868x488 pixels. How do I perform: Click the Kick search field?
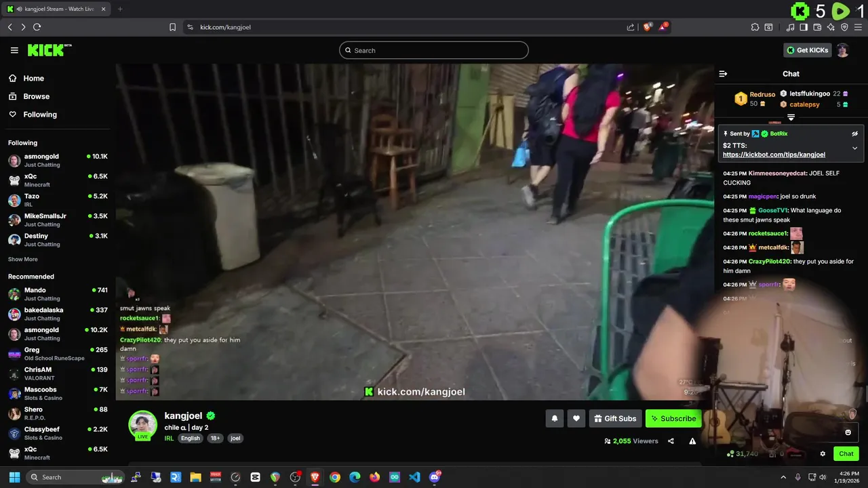[x=434, y=50]
